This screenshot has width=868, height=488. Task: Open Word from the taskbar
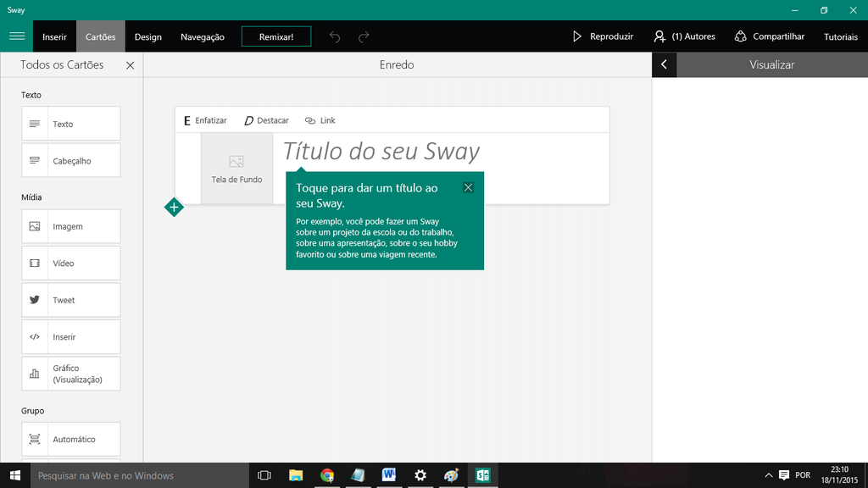click(x=388, y=475)
